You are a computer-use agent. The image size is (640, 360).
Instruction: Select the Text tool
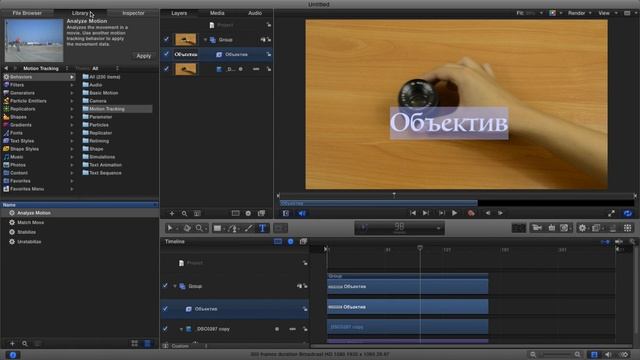(262, 228)
